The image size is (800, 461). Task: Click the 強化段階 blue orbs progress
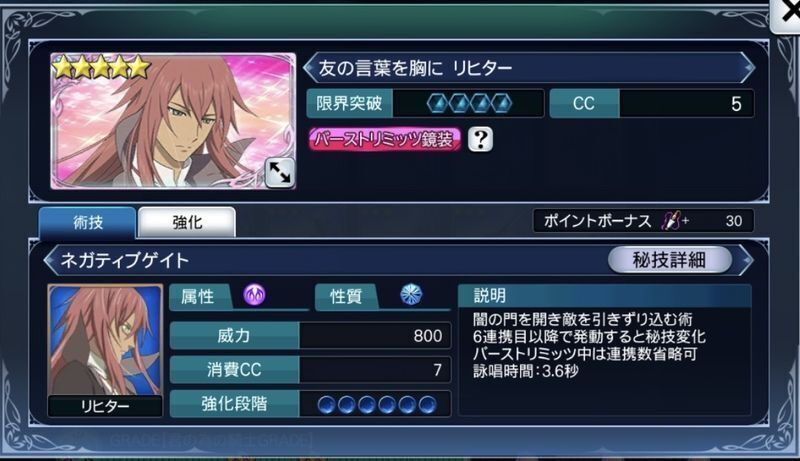pos(377,405)
